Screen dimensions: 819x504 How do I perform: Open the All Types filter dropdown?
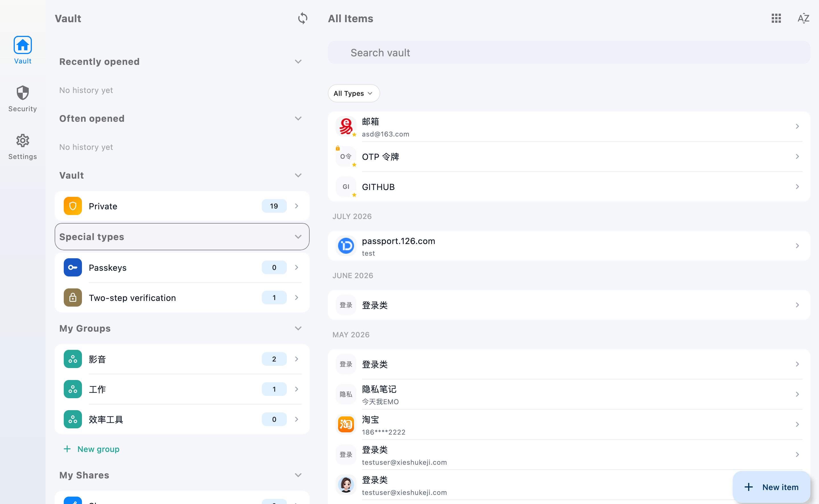[x=353, y=93]
